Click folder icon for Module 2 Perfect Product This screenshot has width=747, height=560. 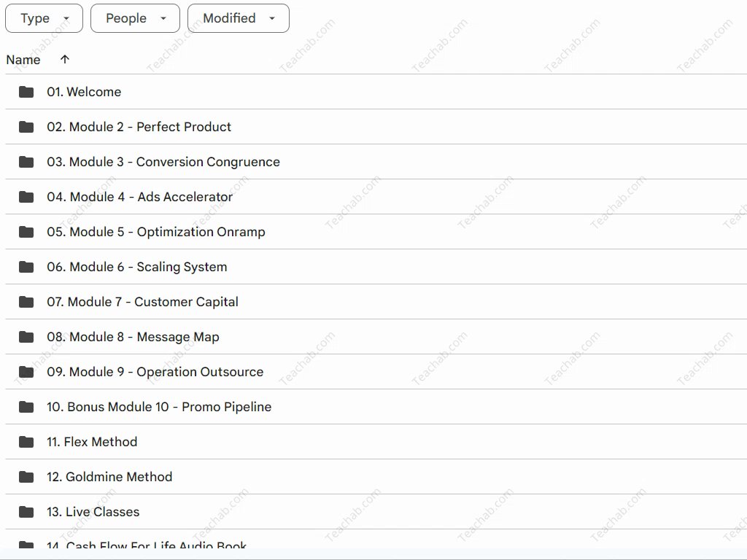click(26, 127)
